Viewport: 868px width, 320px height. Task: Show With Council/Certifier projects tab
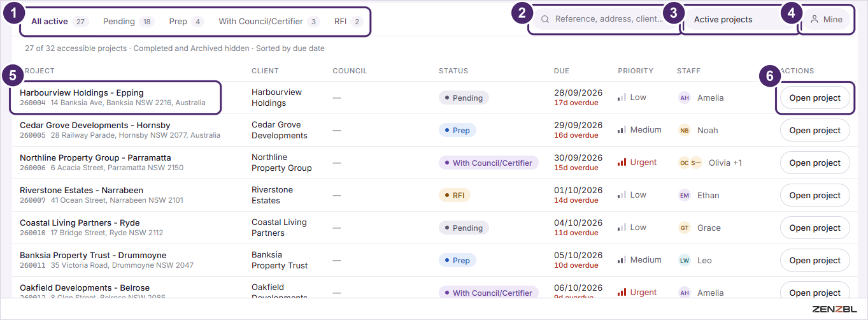coord(269,21)
